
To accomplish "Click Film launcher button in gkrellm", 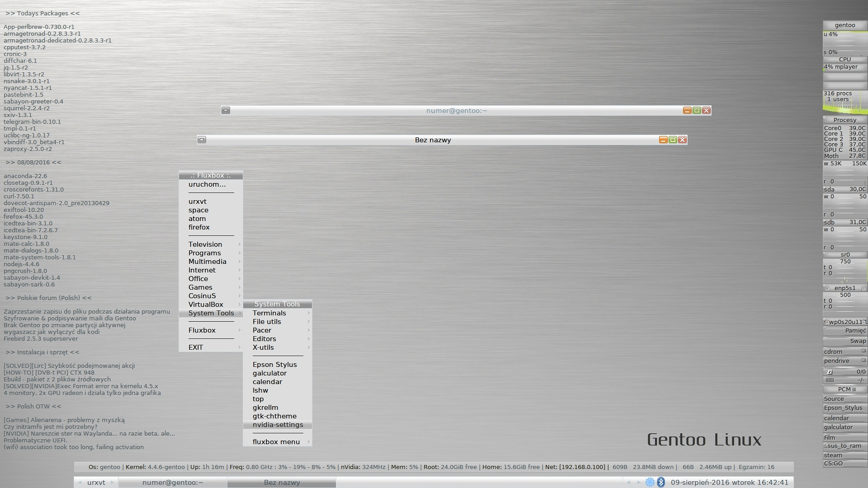I will [x=845, y=437].
